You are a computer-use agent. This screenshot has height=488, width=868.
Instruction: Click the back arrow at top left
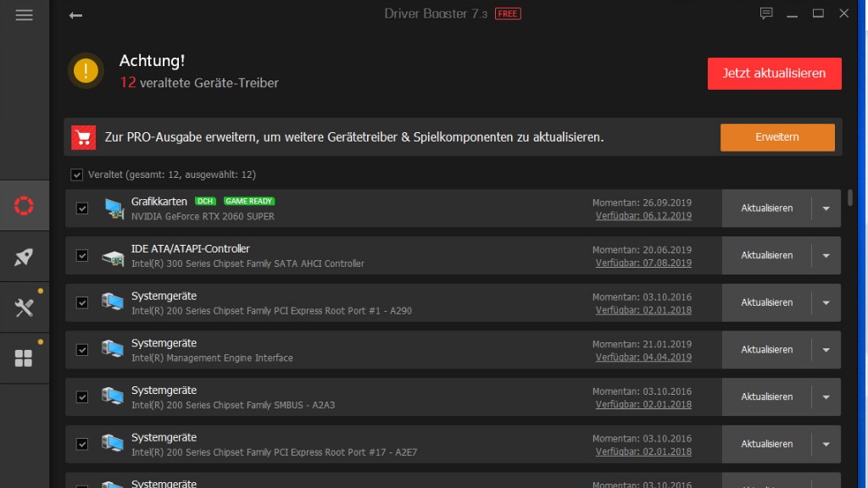75,14
